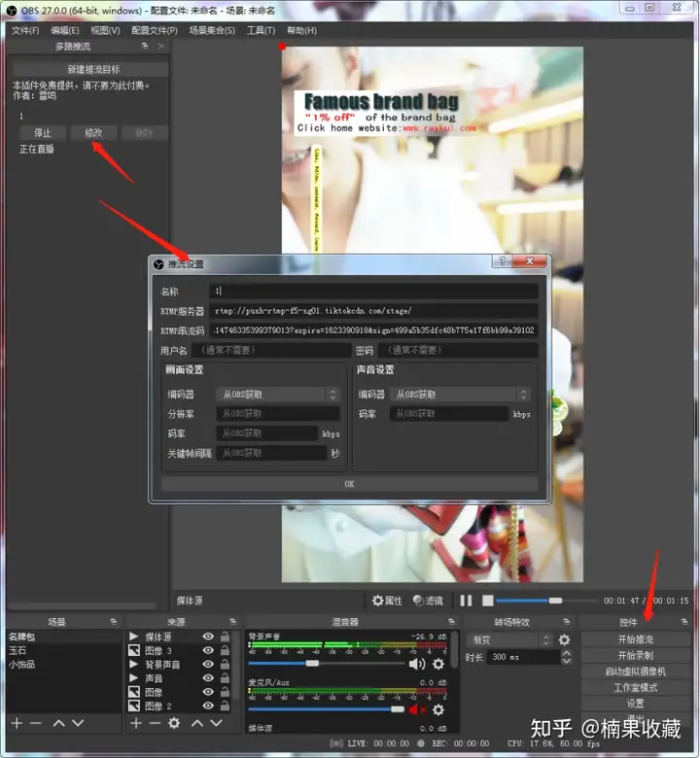The height and width of the screenshot is (758, 700).
Task: Toggle visibility of 背景声音 source
Action: pyautogui.click(x=208, y=664)
